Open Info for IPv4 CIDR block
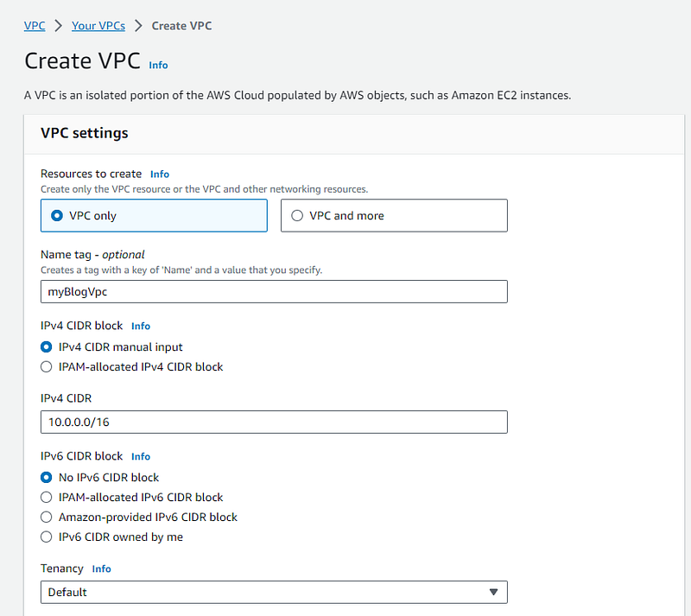 [141, 327]
